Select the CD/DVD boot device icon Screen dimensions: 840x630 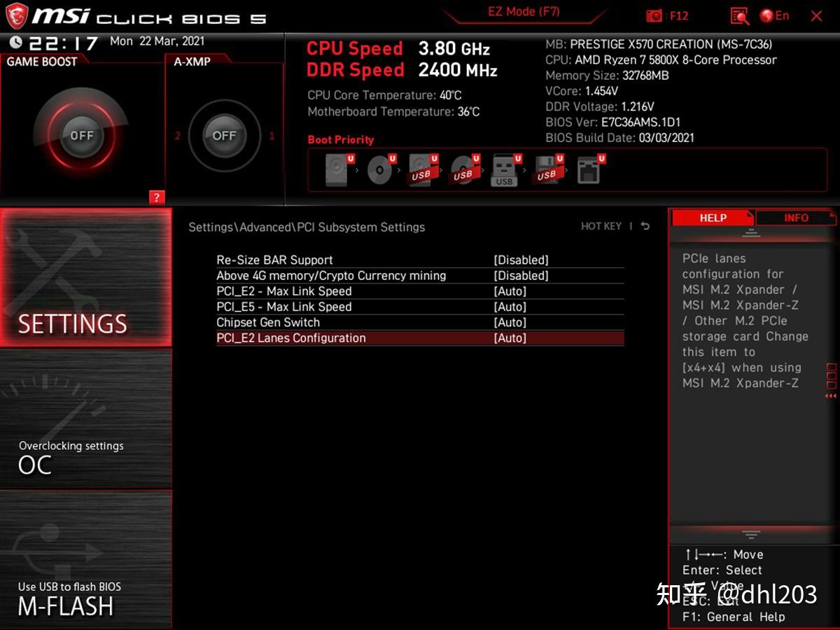tap(380, 169)
